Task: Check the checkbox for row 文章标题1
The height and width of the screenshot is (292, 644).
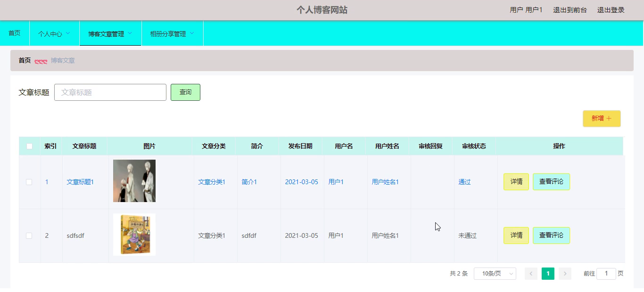Action: [29, 182]
